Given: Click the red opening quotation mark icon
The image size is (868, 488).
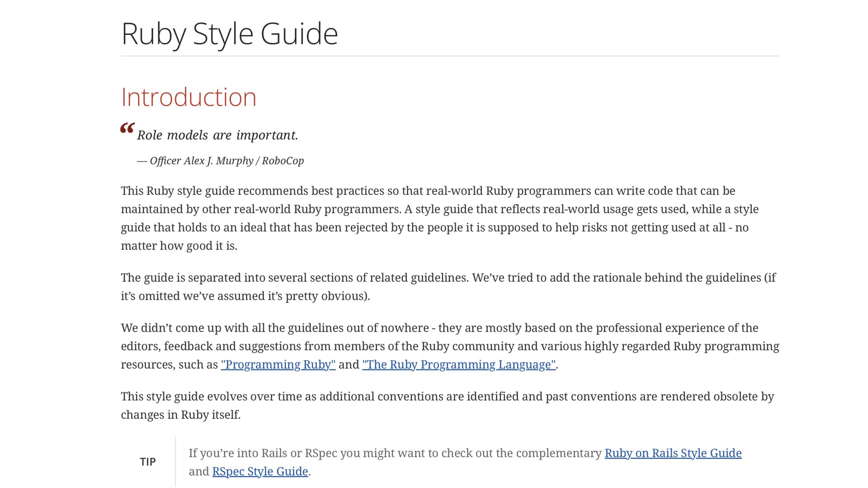Looking at the screenshot, I should click(127, 129).
